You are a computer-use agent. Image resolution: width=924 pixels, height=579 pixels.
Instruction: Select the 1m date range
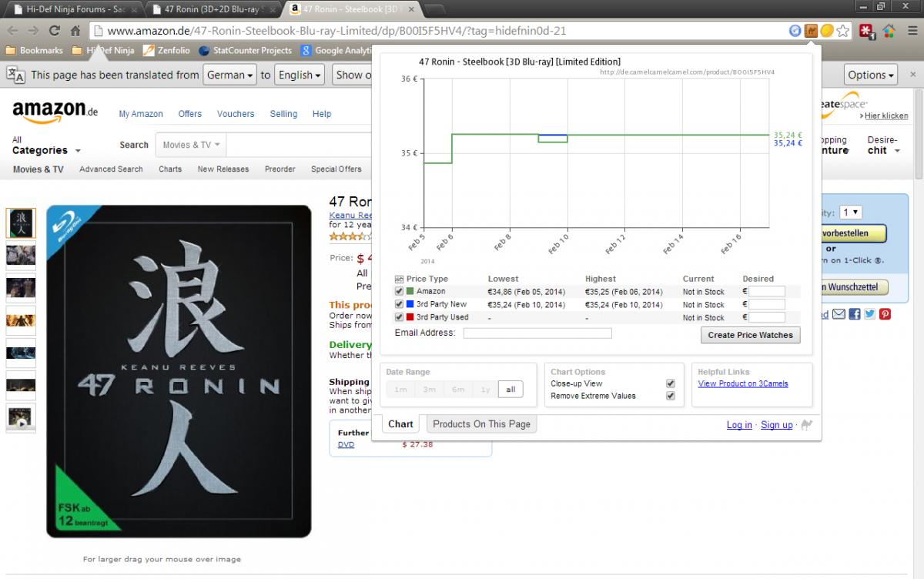pyautogui.click(x=400, y=390)
